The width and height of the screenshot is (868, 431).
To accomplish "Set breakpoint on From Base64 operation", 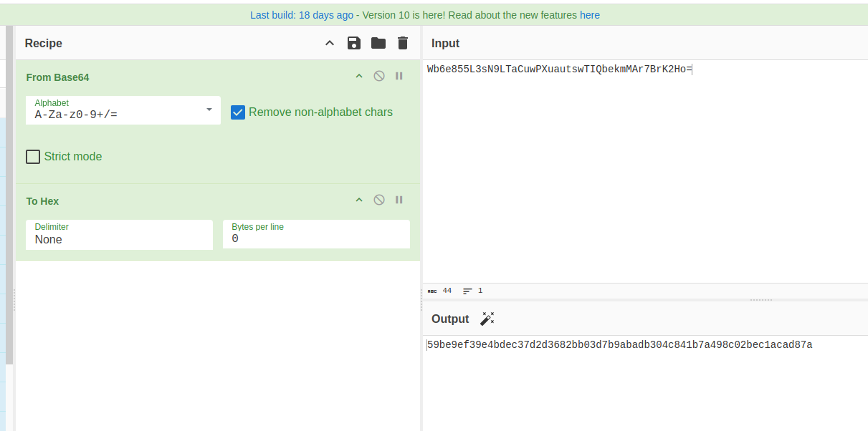I will pyautogui.click(x=399, y=77).
